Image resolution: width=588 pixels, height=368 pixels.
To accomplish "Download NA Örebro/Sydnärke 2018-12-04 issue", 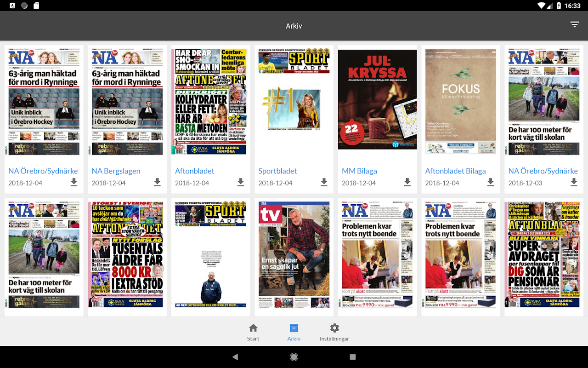I will point(74,183).
